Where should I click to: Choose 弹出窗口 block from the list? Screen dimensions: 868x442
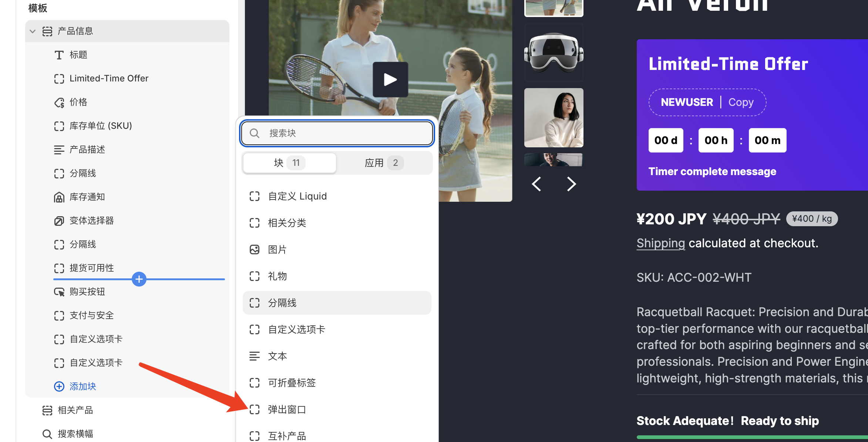coord(287,409)
